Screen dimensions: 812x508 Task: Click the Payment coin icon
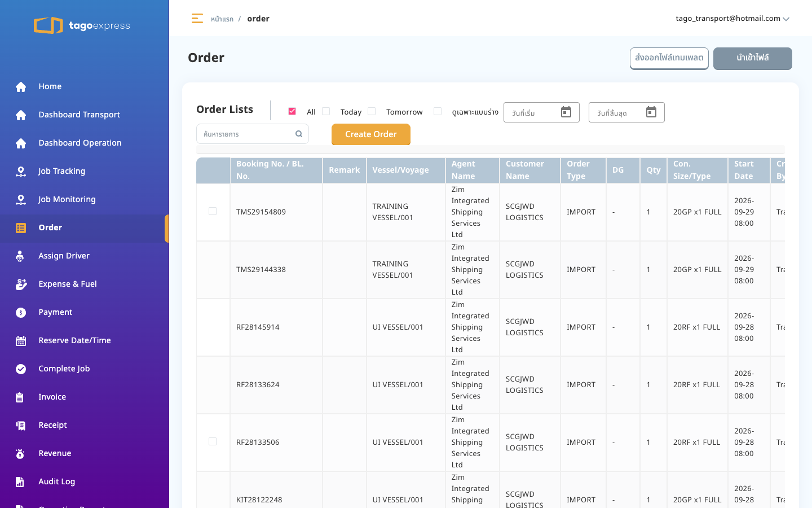(x=21, y=312)
